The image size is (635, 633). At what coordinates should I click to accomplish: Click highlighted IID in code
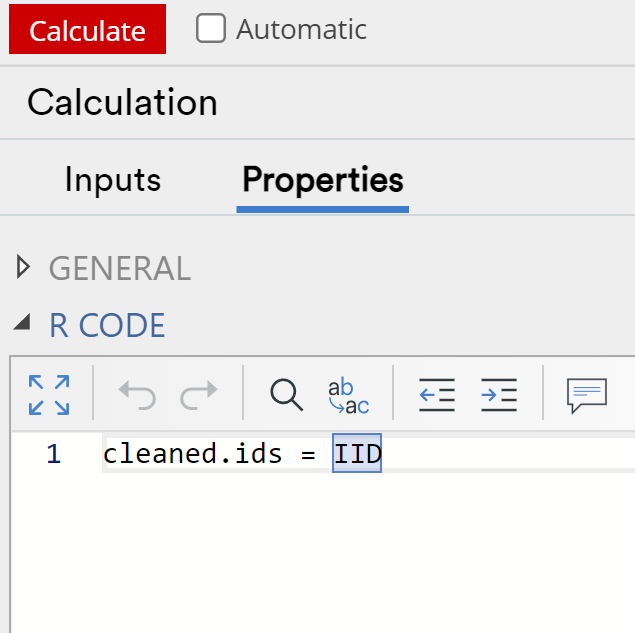click(357, 453)
